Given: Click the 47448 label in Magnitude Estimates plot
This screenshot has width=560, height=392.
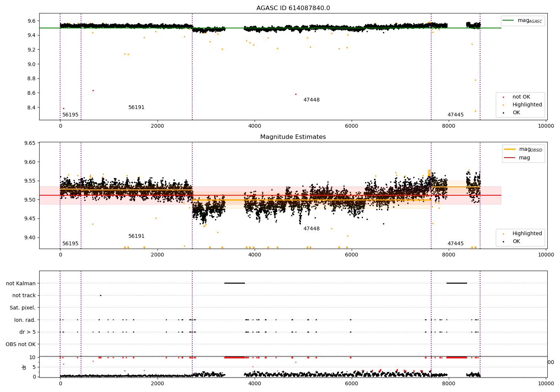Looking at the screenshot, I should 311,229.
